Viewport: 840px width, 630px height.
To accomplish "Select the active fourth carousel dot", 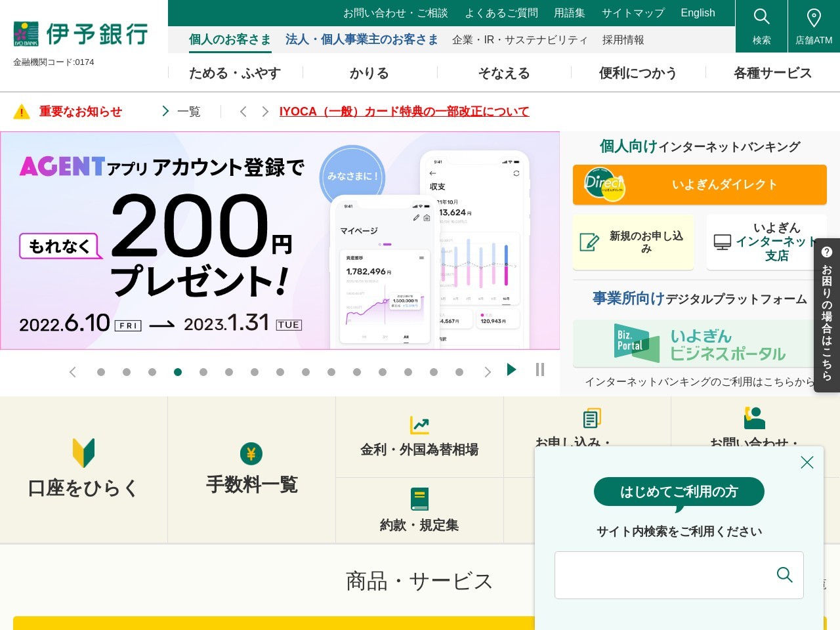I will 178,372.
